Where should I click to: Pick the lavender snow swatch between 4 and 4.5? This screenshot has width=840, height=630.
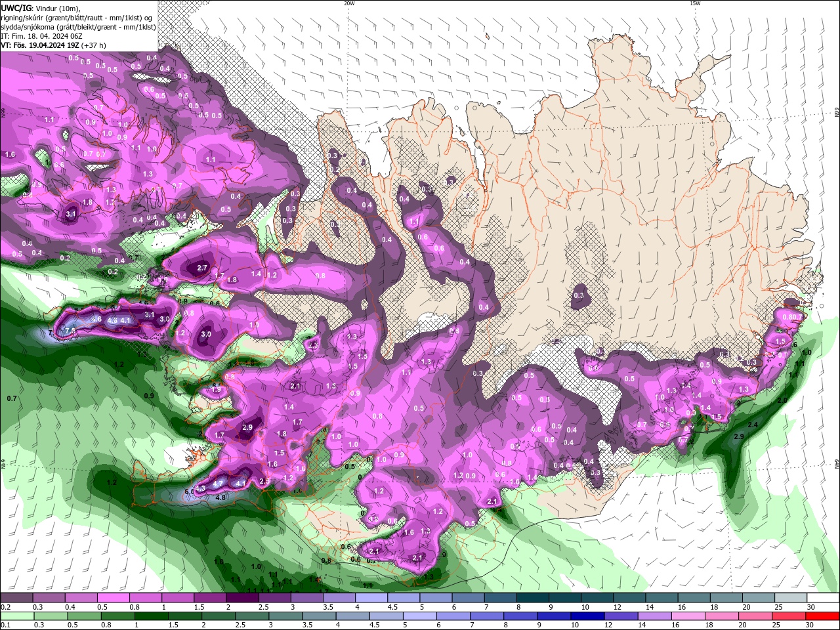tap(371, 598)
